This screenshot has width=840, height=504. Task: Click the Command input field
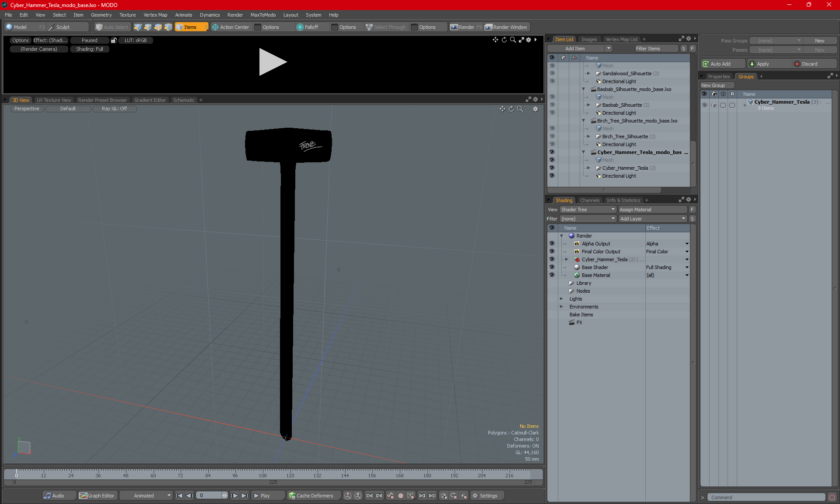tap(766, 497)
